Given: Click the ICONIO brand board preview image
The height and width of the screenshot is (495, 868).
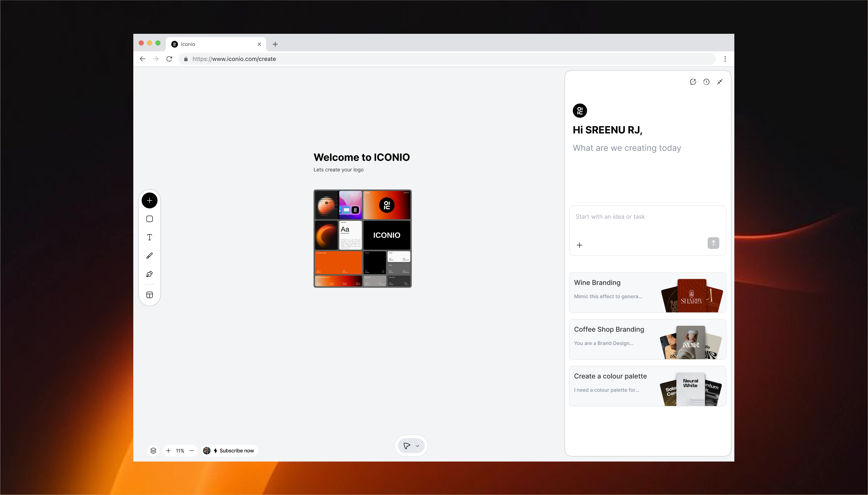Looking at the screenshot, I should pos(363,239).
